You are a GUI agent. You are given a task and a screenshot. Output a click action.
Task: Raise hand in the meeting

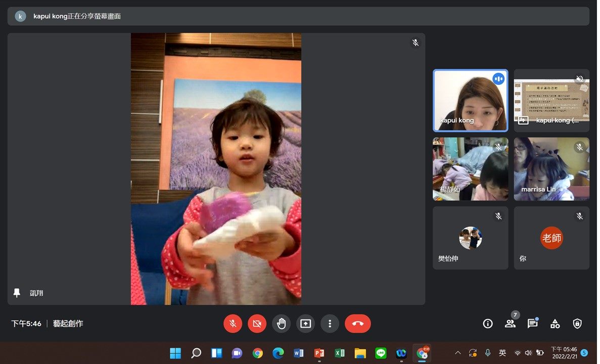pyautogui.click(x=281, y=324)
